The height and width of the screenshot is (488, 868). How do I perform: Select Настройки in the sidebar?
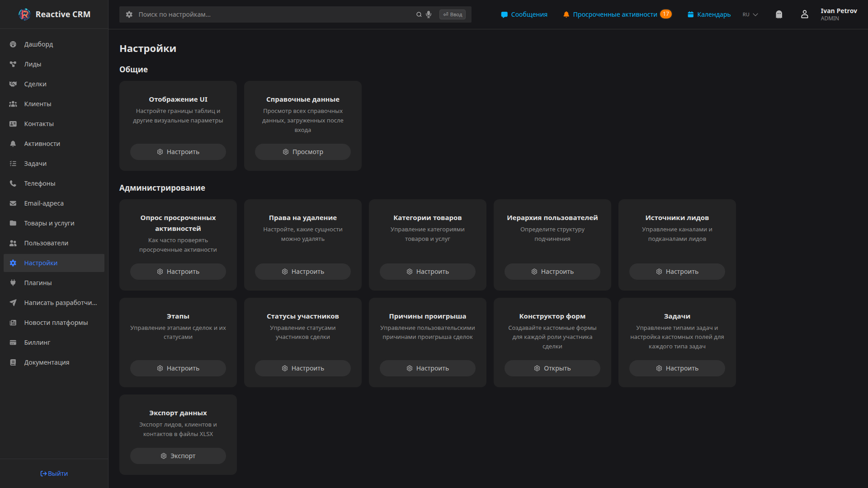tap(54, 263)
